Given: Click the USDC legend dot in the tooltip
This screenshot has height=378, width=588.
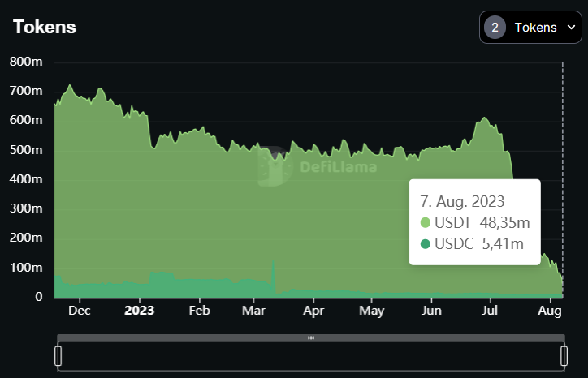Looking at the screenshot, I should [x=425, y=244].
